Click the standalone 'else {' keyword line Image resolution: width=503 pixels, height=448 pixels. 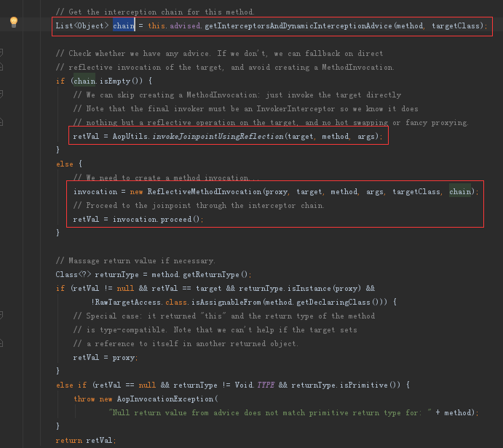(69, 164)
